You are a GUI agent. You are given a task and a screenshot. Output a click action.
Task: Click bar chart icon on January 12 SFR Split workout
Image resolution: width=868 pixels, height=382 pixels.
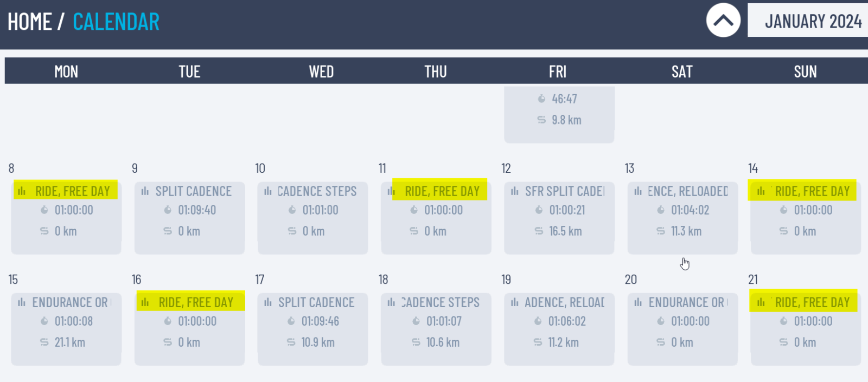tap(515, 191)
